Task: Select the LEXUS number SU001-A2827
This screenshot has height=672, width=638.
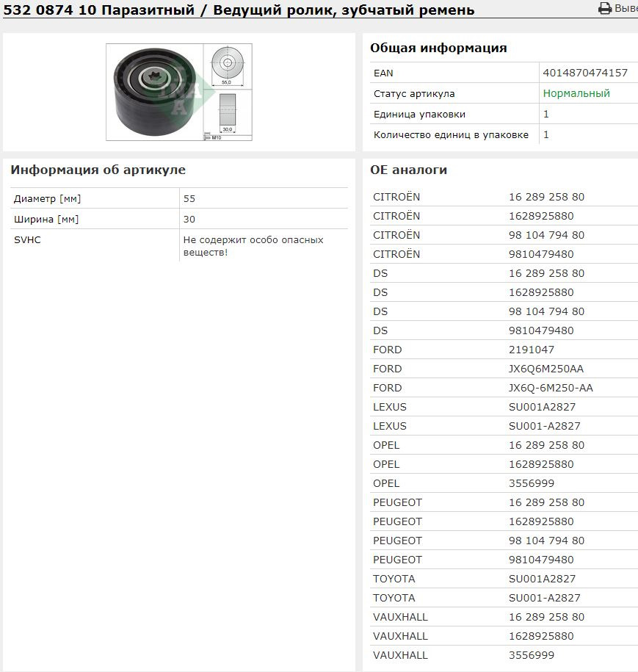Action: click(544, 426)
